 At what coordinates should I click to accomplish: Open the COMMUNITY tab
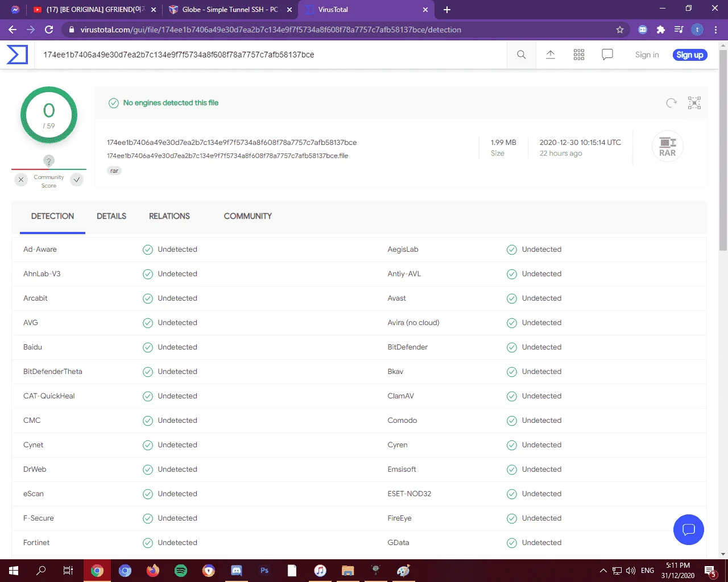point(248,216)
